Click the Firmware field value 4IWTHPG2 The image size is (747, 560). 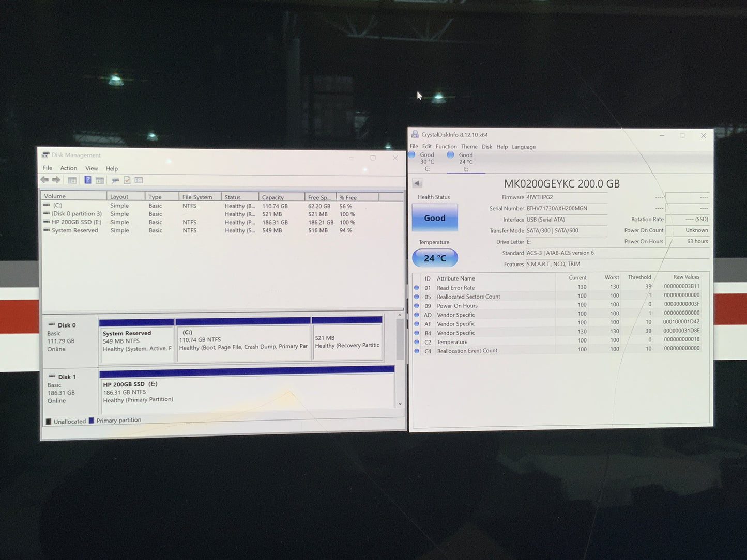pos(566,197)
